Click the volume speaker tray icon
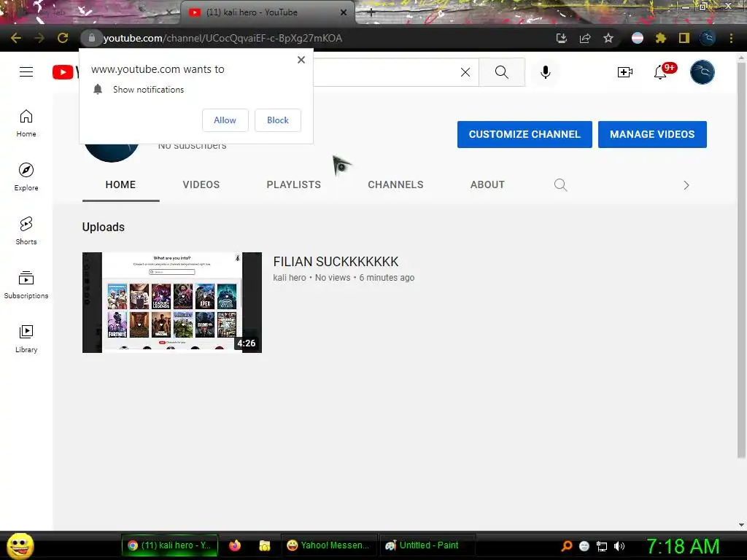The width and height of the screenshot is (747, 560). tap(619, 546)
